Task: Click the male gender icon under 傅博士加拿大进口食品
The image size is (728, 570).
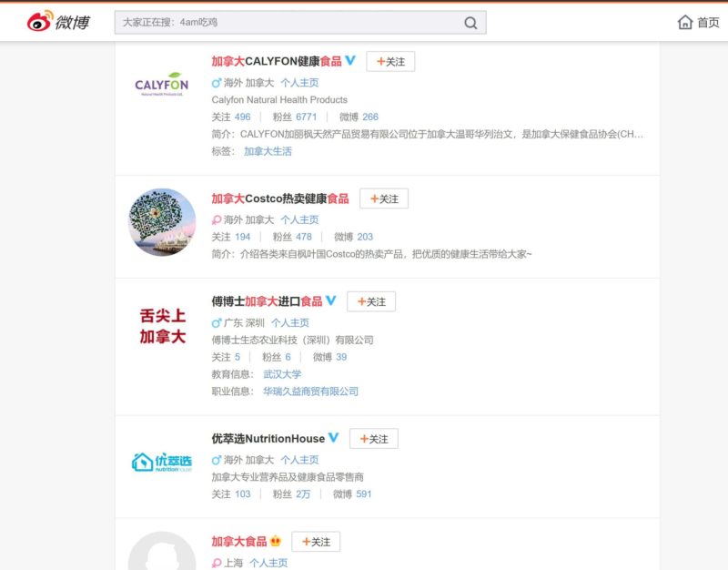Action: pyautogui.click(x=217, y=323)
